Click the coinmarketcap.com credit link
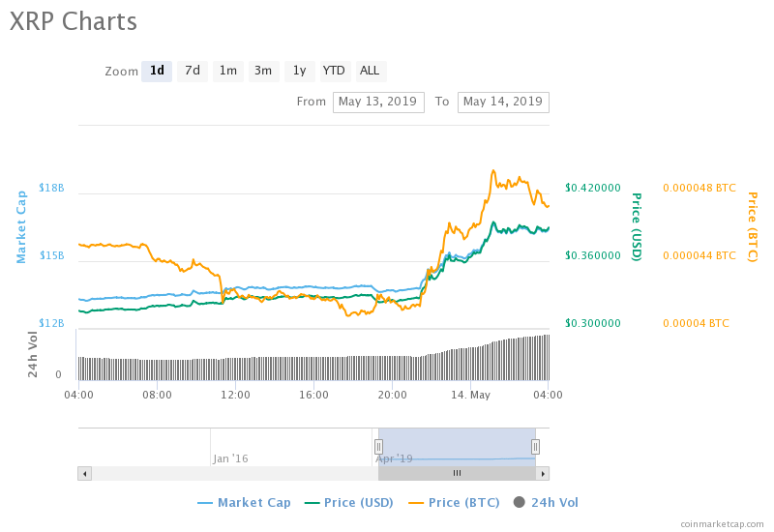The height and width of the screenshot is (532, 774). [722, 523]
